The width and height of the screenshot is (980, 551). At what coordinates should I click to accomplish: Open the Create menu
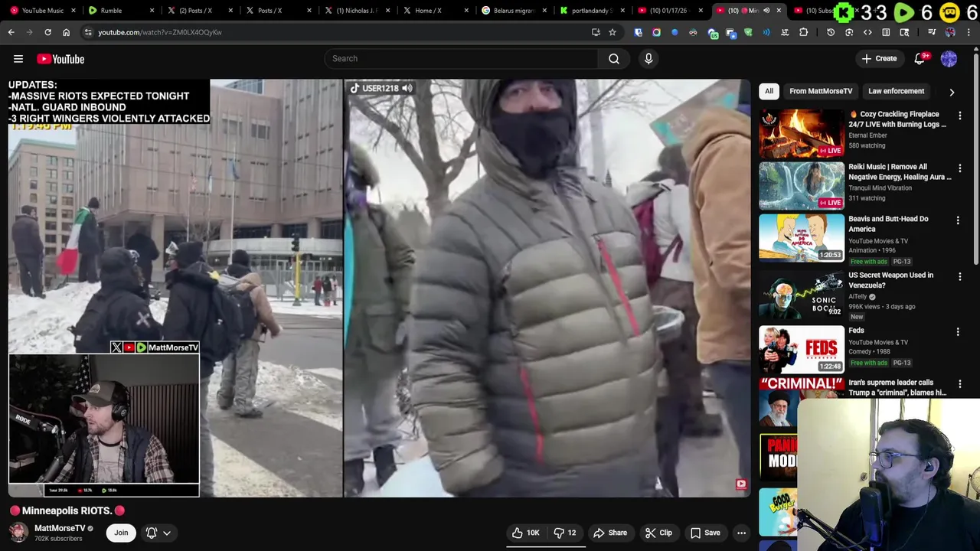tap(879, 59)
